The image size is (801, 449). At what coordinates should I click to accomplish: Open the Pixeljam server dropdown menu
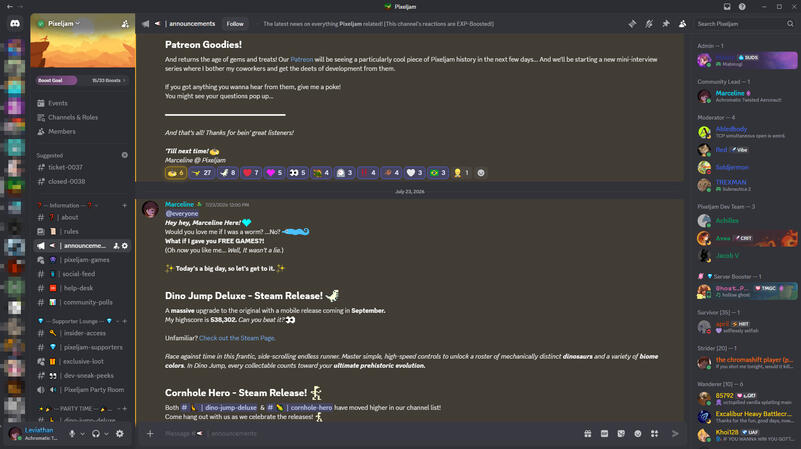click(x=63, y=23)
